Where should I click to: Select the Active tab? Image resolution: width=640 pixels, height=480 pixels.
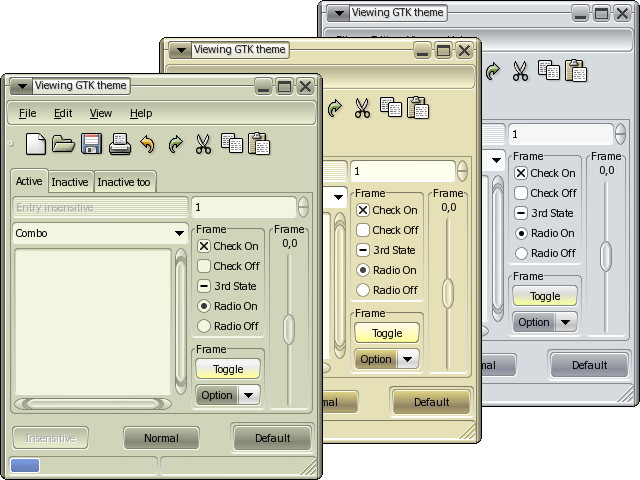29,180
